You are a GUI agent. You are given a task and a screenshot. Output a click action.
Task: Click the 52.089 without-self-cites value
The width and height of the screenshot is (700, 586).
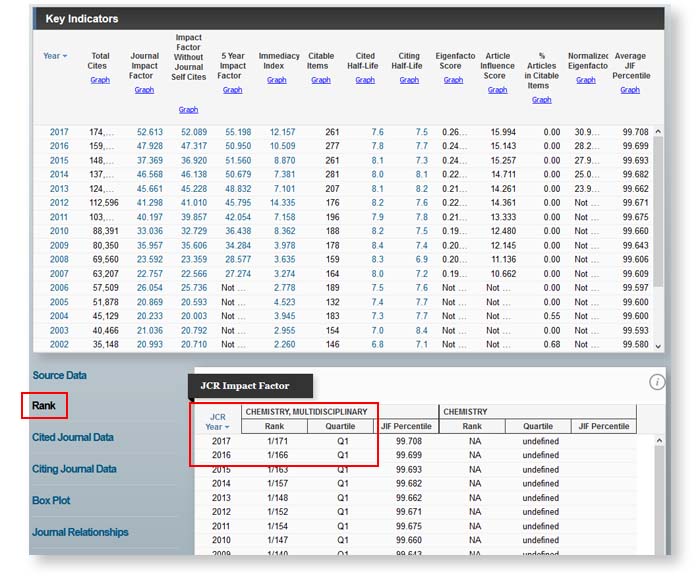(x=194, y=132)
